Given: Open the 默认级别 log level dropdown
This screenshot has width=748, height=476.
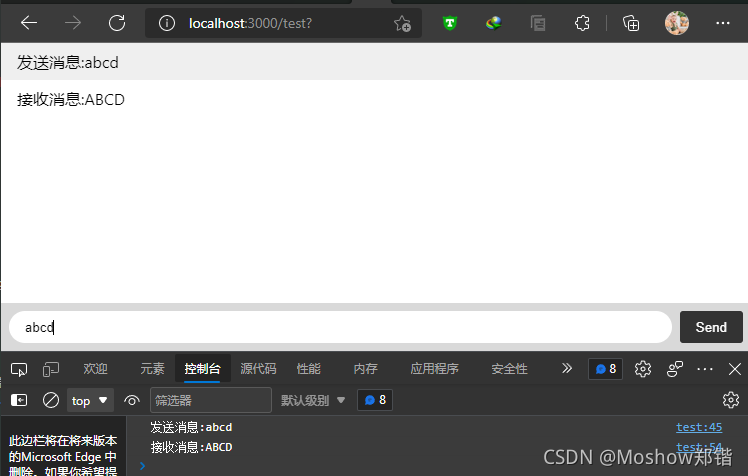Looking at the screenshot, I should [x=312, y=400].
